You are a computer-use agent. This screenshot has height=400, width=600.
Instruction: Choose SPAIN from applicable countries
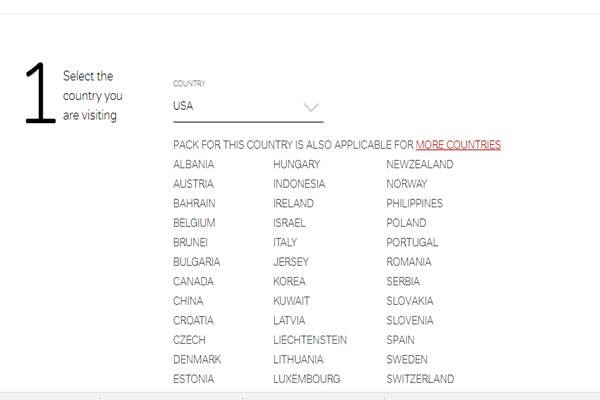point(402,340)
